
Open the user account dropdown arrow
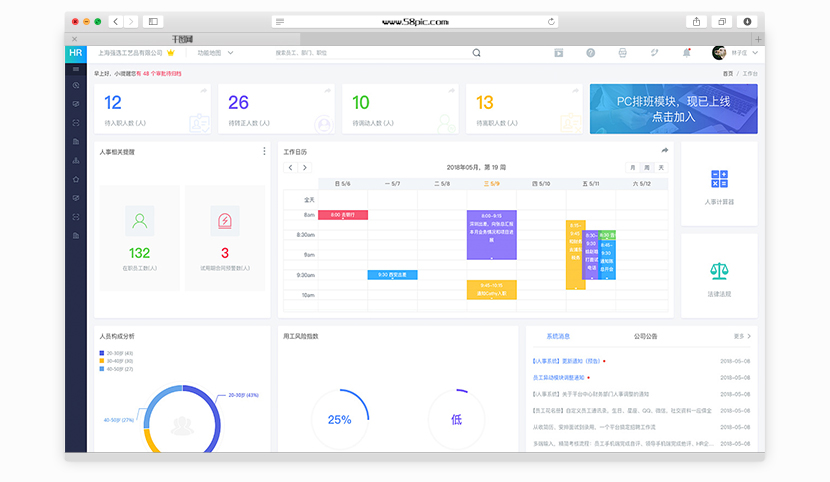pyautogui.click(x=755, y=52)
